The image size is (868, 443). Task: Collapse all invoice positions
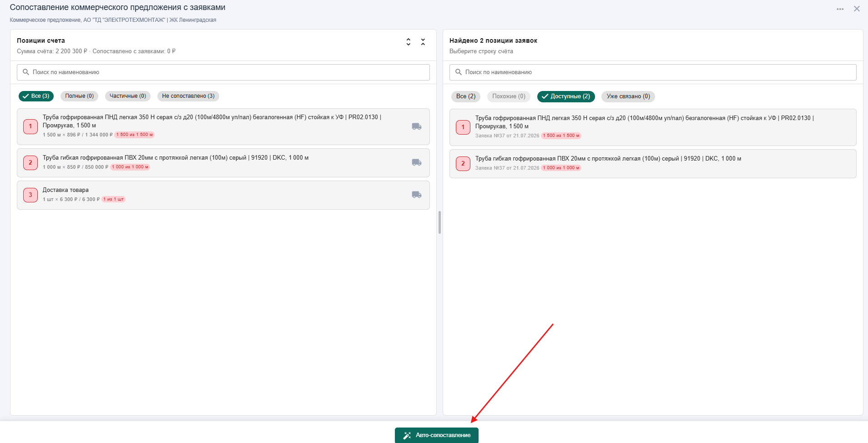(x=423, y=42)
